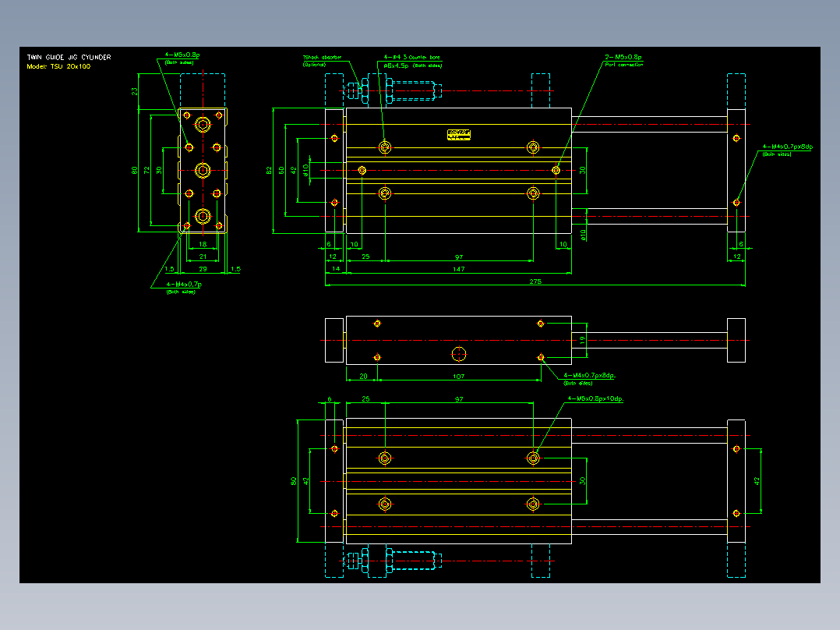Image resolution: width=840 pixels, height=630 pixels.
Task: Click the 107 dimension in middle view
Action: pos(458,377)
